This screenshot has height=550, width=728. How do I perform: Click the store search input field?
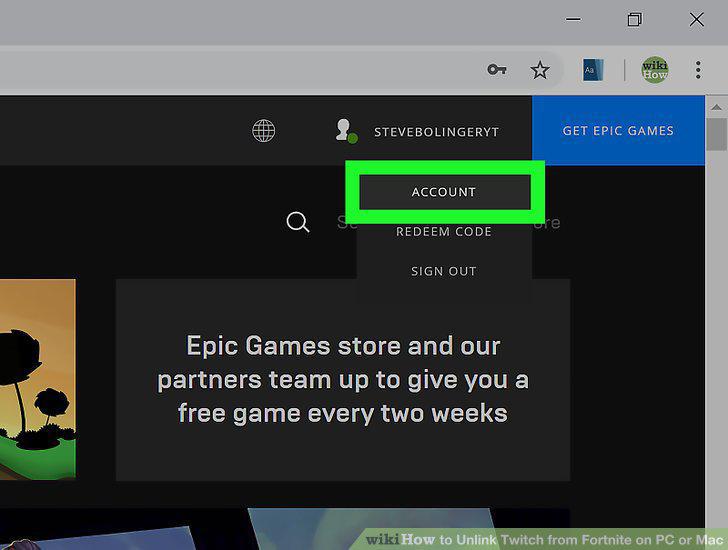point(448,222)
